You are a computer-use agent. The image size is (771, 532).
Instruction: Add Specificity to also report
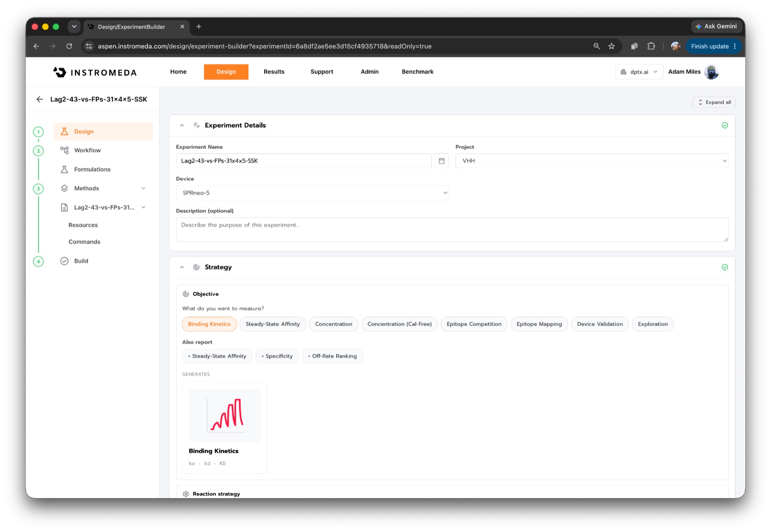pyautogui.click(x=277, y=356)
